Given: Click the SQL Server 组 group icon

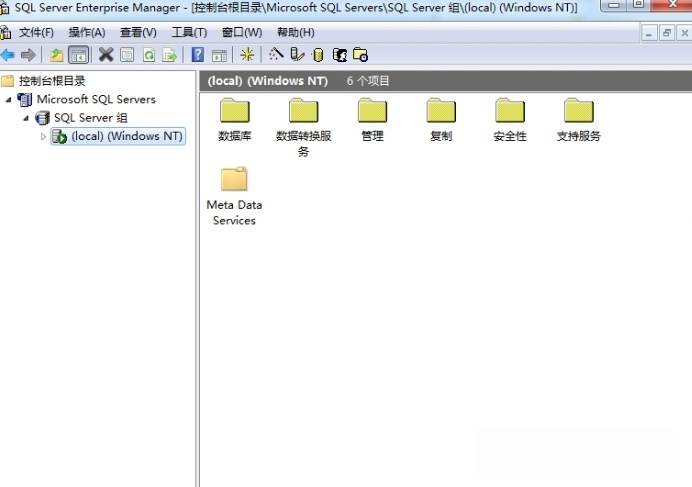Looking at the screenshot, I should coord(42,118).
